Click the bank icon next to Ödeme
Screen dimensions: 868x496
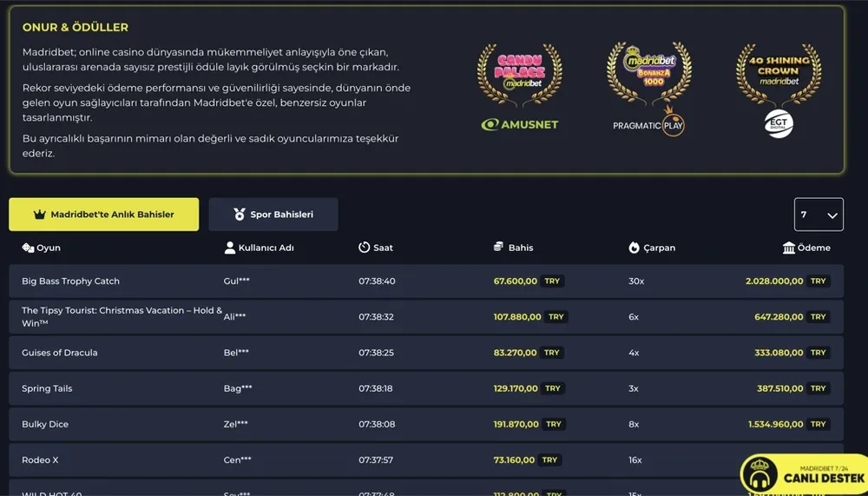point(789,248)
